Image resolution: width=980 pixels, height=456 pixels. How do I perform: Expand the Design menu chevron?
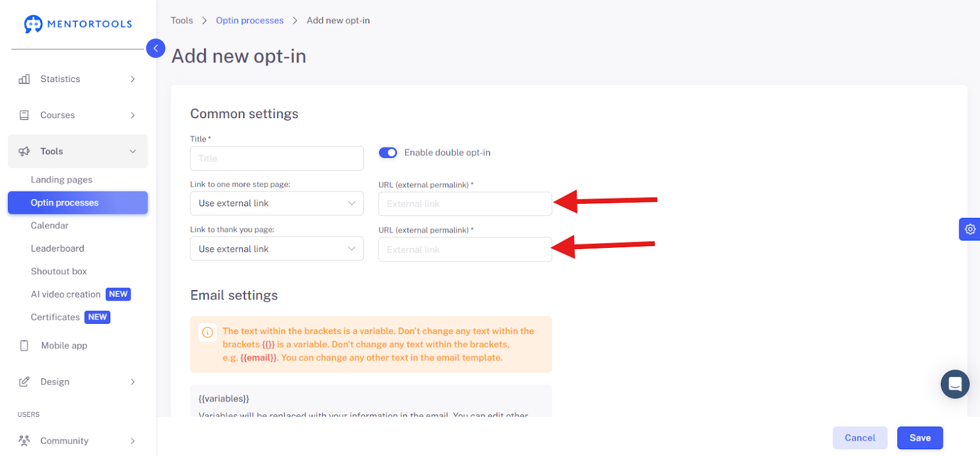tap(133, 382)
